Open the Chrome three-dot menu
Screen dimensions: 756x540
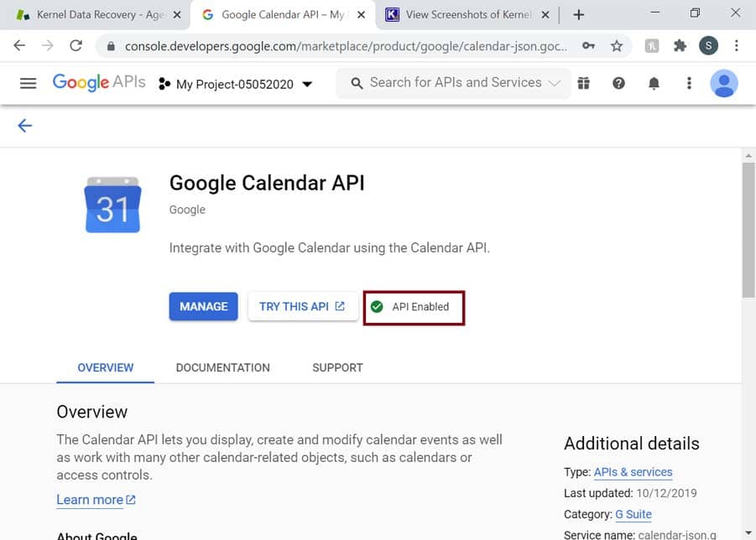click(737, 46)
